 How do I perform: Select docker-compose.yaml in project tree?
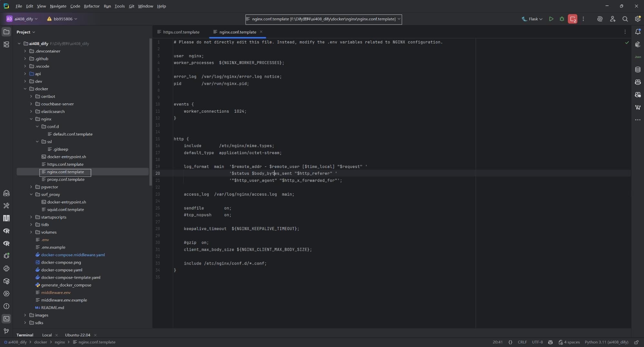click(62, 270)
